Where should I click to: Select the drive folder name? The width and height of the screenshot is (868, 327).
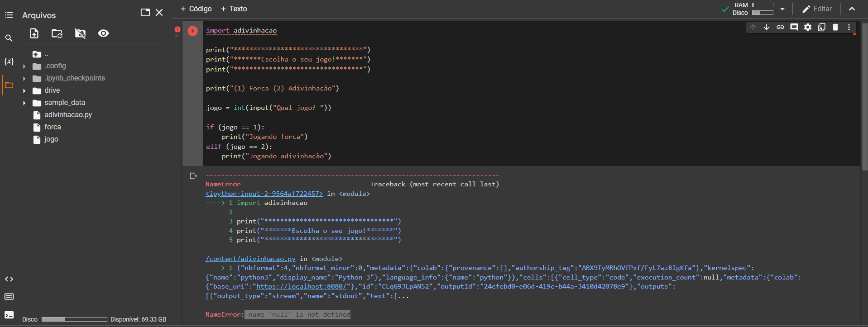pyautogui.click(x=52, y=90)
